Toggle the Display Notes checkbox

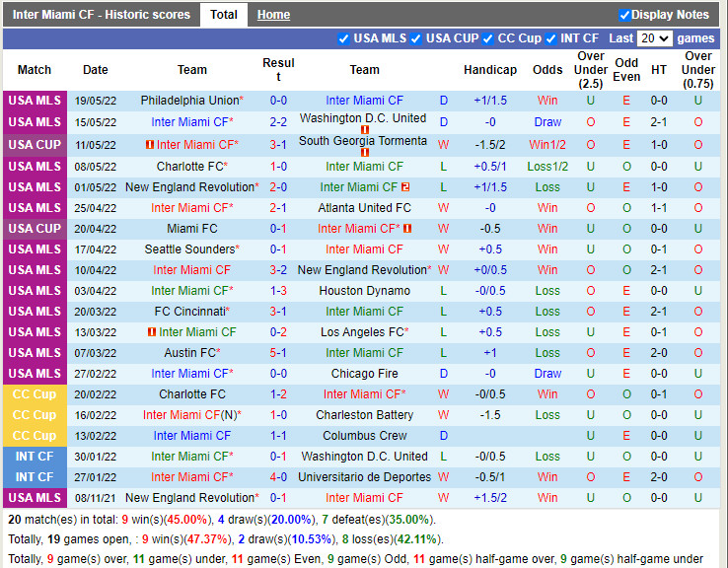pos(624,15)
